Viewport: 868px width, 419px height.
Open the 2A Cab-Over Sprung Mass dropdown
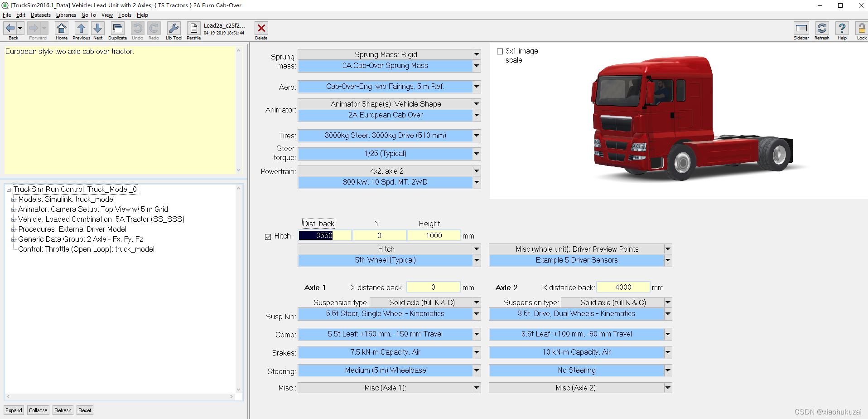click(x=476, y=66)
